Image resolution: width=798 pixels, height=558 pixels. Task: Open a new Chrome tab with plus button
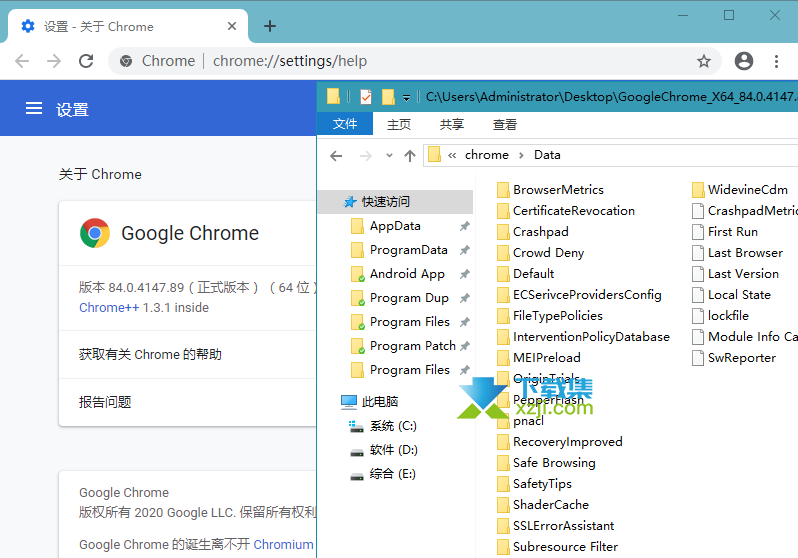(270, 26)
